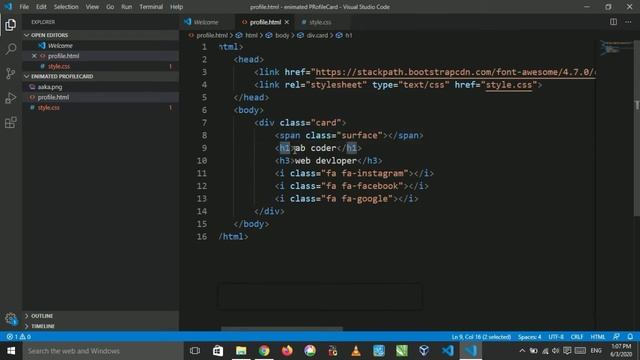The width and height of the screenshot is (640, 360).
Task: Open style.css in the project file tree
Action: (x=49, y=108)
